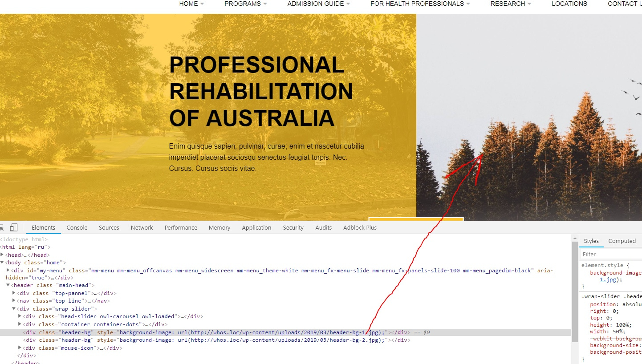Expand the my-menu div node
The height and width of the screenshot is (364, 642).
coord(8,270)
